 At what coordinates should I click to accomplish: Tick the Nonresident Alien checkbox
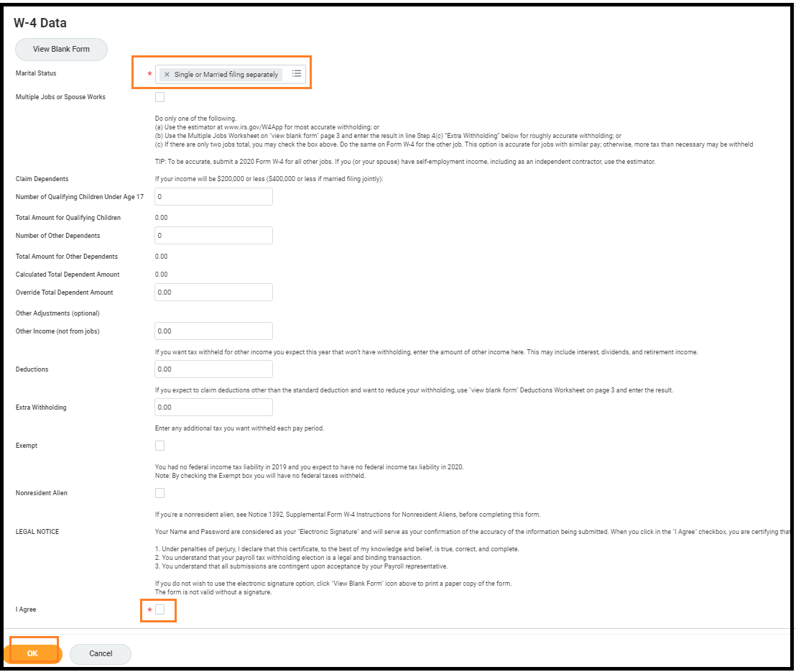click(159, 493)
